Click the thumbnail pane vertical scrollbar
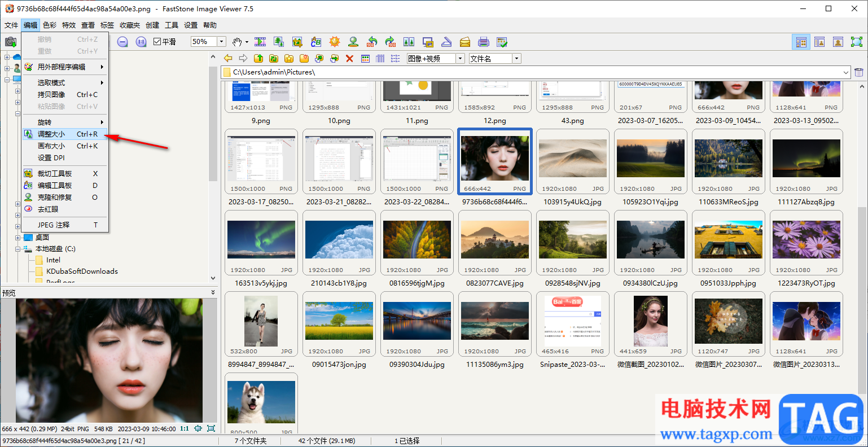868x447 pixels. click(862, 299)
